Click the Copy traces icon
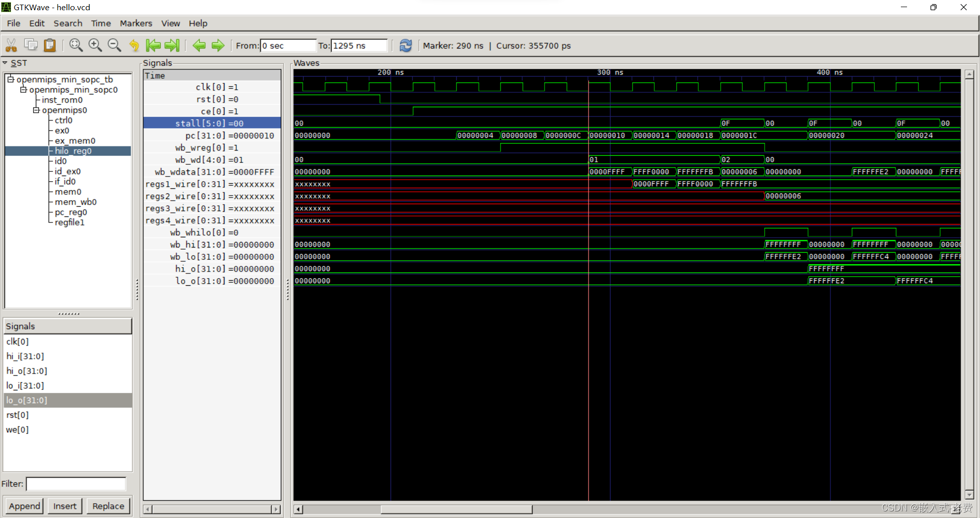980x518 pixels. click(31, 45)
